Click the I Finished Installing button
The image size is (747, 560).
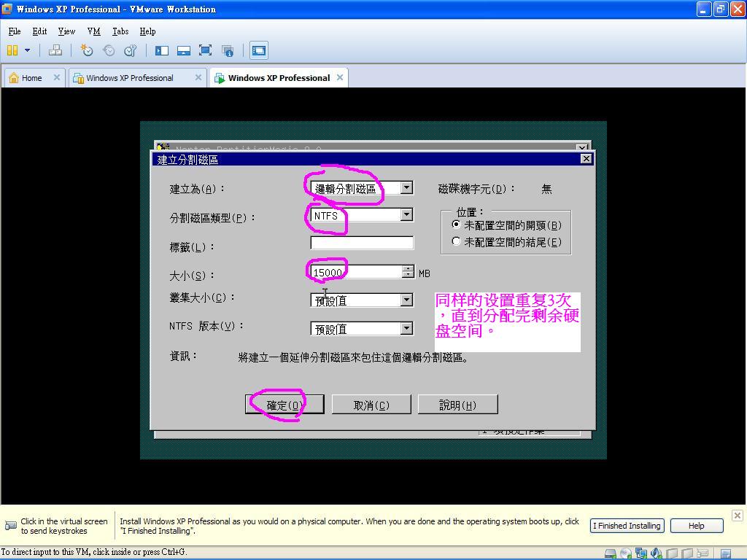627,526
